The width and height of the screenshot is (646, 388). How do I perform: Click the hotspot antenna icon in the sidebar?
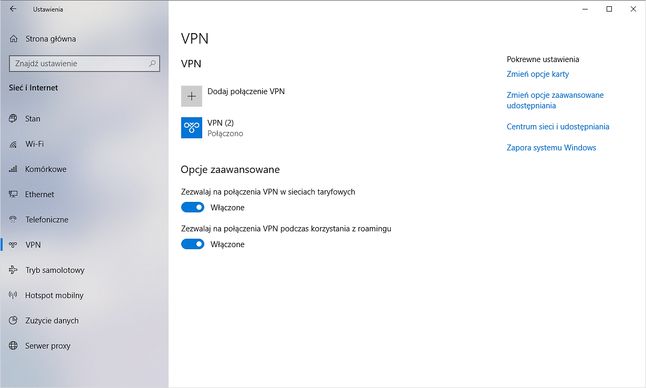[13, 295]
